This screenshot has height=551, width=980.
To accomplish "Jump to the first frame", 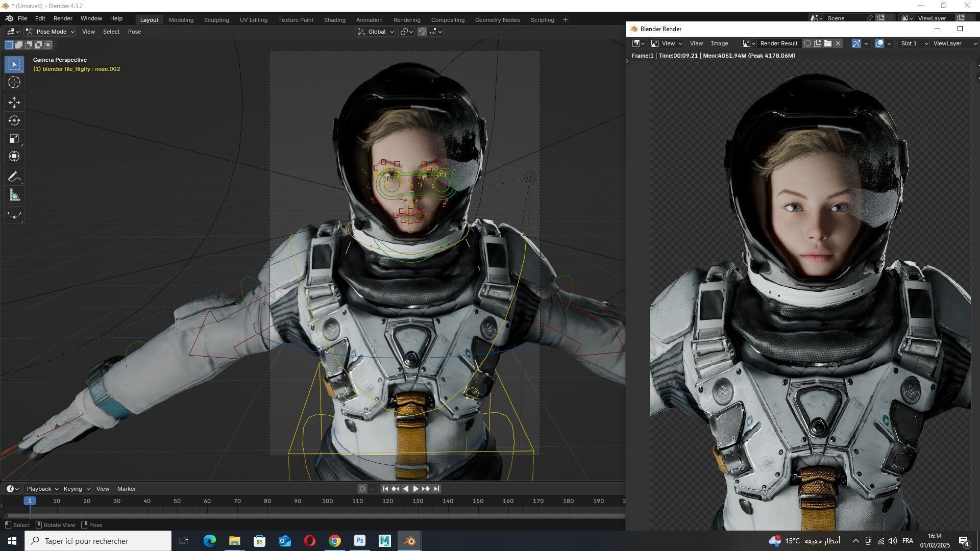I will point(385,489).
